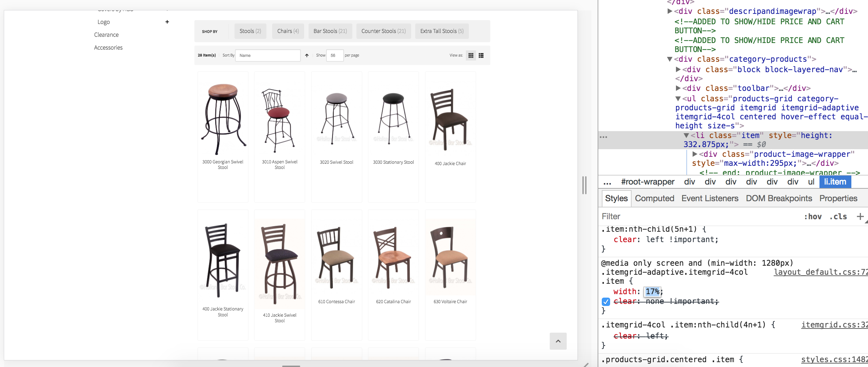Switch product listing to grid view
Screen dimensions: 868x367
471,55
